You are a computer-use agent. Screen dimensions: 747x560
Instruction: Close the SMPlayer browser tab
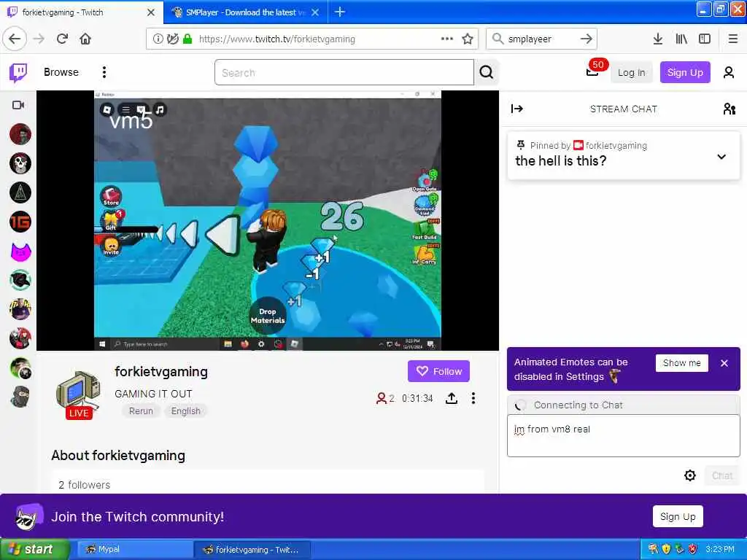(315, 12)
